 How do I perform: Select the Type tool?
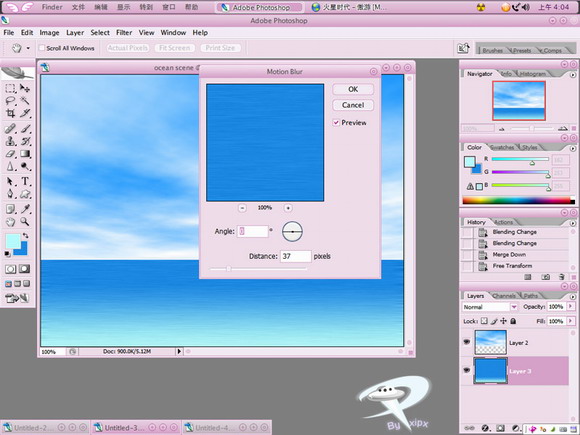[x=25, y=181]
